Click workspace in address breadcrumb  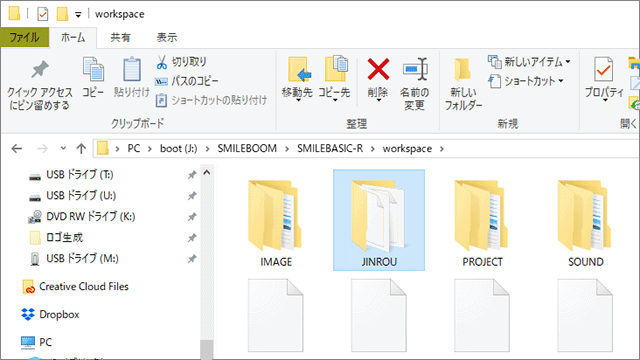click(x=407, y=149)
